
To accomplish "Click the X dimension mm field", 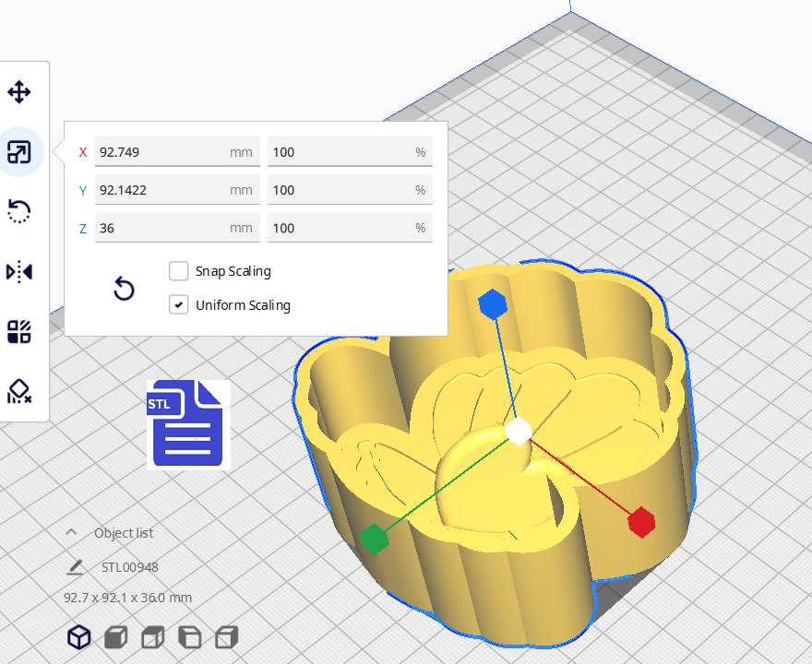I will point(161,152).
